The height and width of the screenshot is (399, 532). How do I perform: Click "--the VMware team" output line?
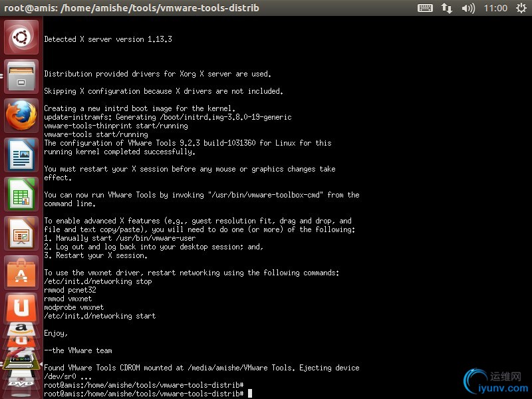click(78, 350)
